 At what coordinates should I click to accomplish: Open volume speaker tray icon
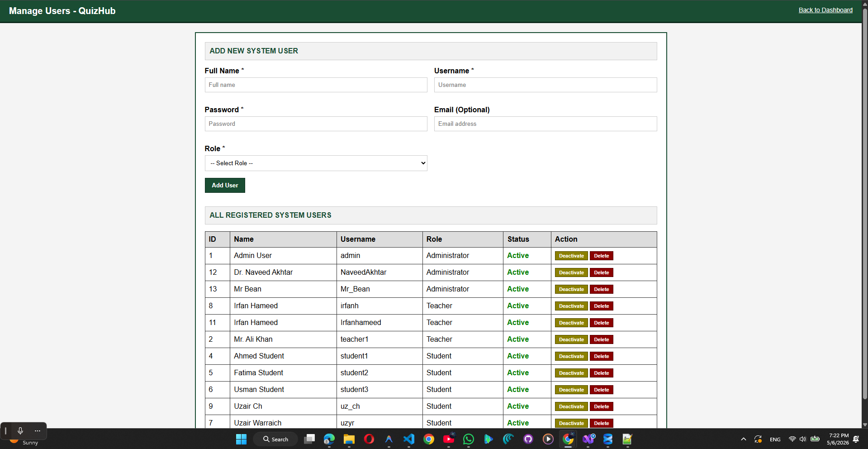803,439
